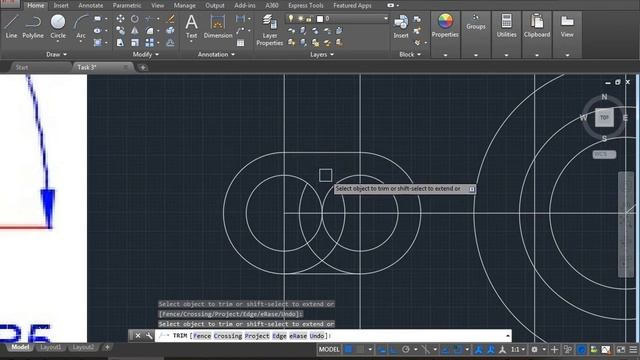Select the Text annotation tool

[x=191, y=27]
